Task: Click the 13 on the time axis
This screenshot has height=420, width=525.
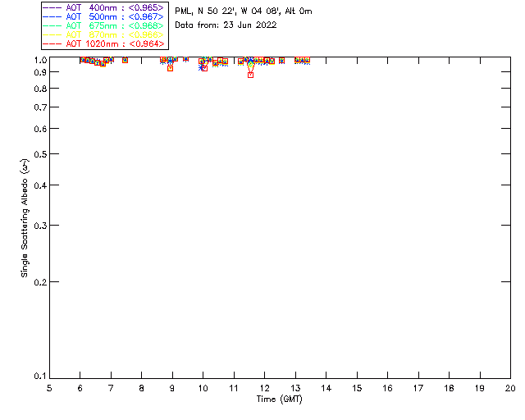Action: tap(295, 388)
